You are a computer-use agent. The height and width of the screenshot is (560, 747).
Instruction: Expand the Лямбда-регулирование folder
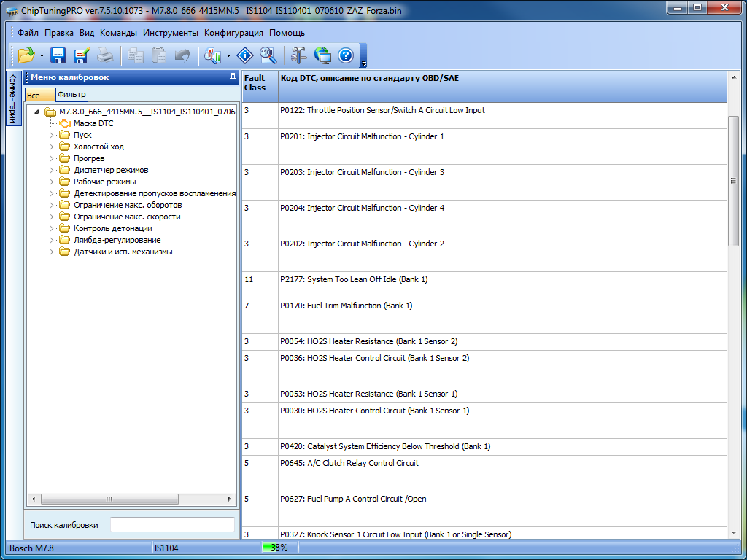point(52,240)
